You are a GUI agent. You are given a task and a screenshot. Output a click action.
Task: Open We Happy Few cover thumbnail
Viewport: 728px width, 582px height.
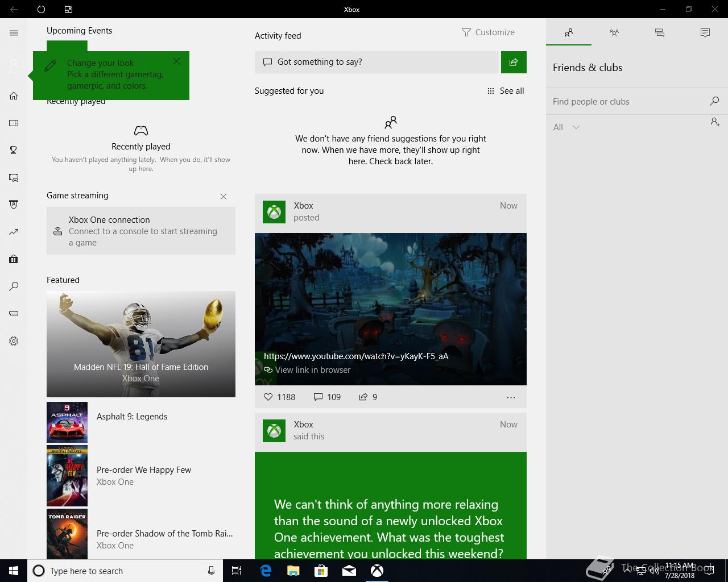(67, 476)
